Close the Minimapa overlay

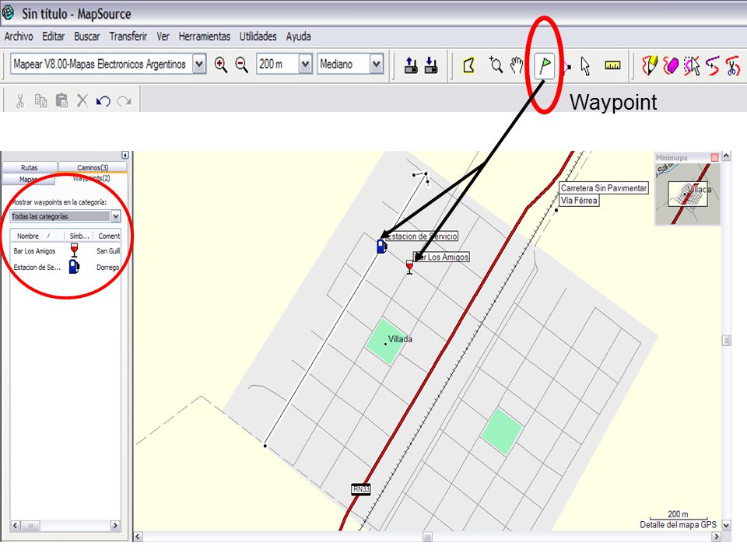(714, 157)
